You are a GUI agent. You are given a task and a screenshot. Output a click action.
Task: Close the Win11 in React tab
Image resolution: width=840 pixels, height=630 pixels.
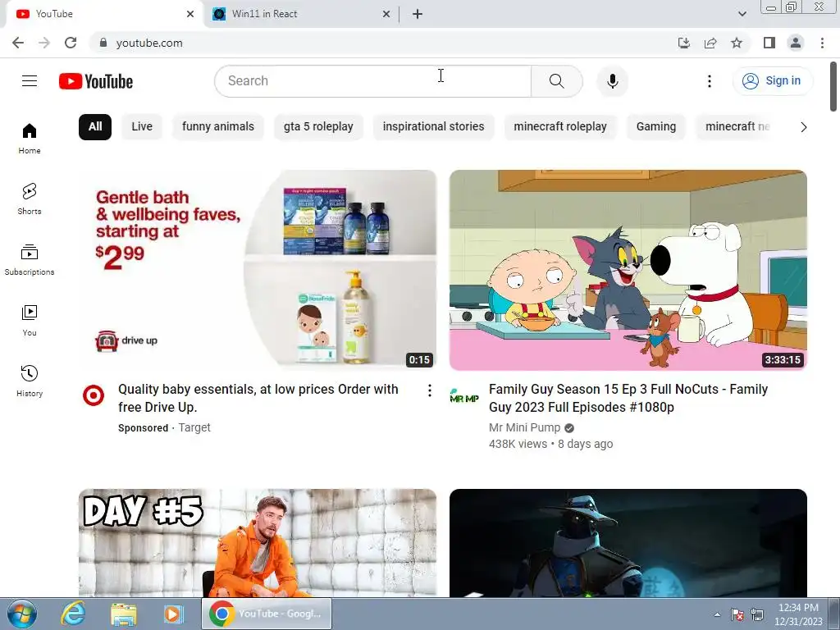386,14
